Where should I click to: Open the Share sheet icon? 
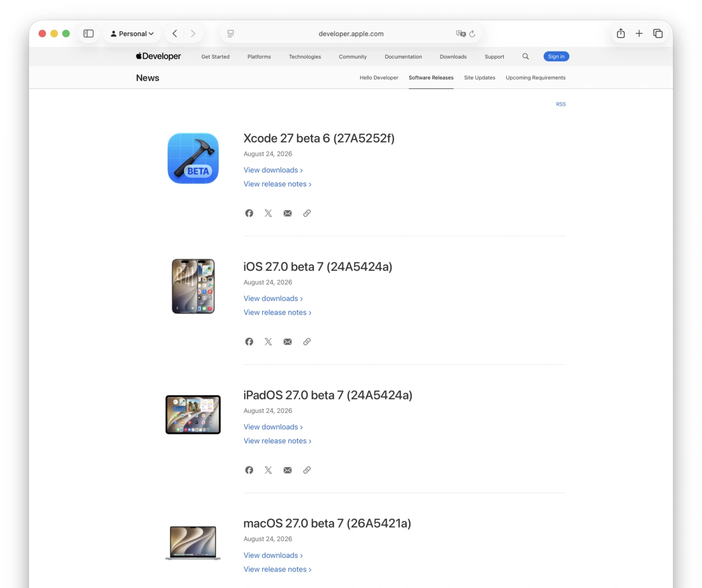tap(621, 33)
